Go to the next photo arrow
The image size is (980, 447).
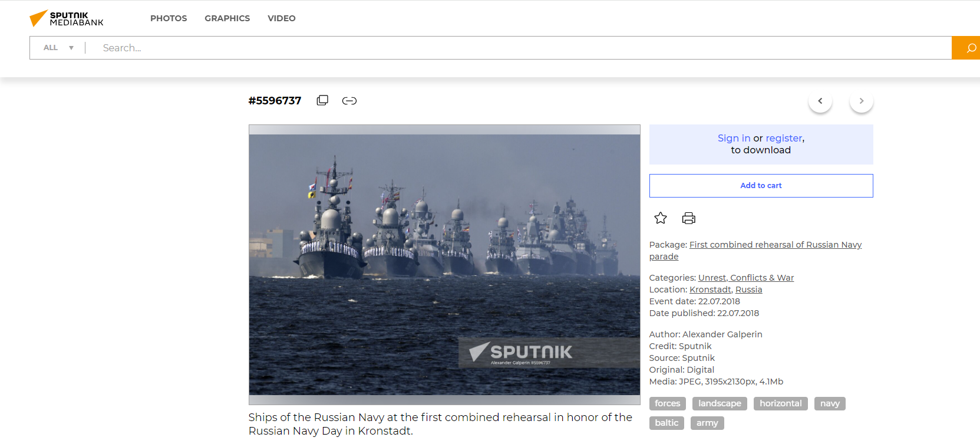tap(861, 101)
